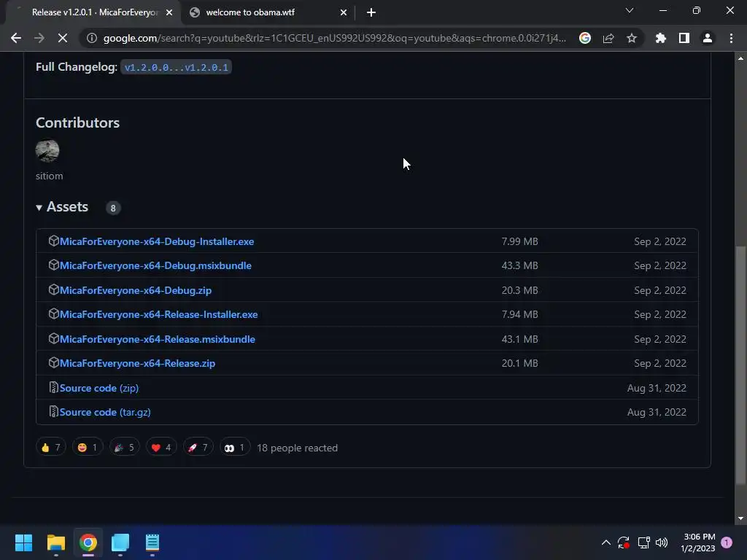This screenshot has height=560, width=747.
Task: Toggle the rocket reaction
Action: click(198, 448)
